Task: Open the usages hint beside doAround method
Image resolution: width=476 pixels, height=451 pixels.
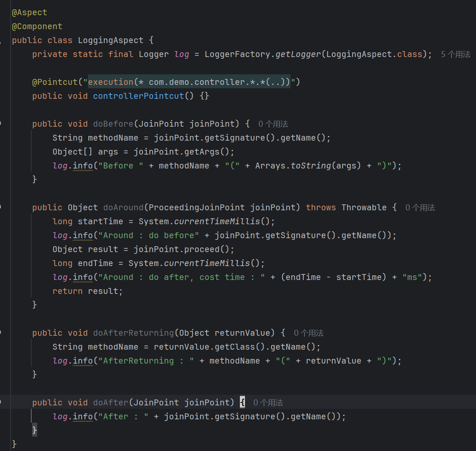Action: 420,208
